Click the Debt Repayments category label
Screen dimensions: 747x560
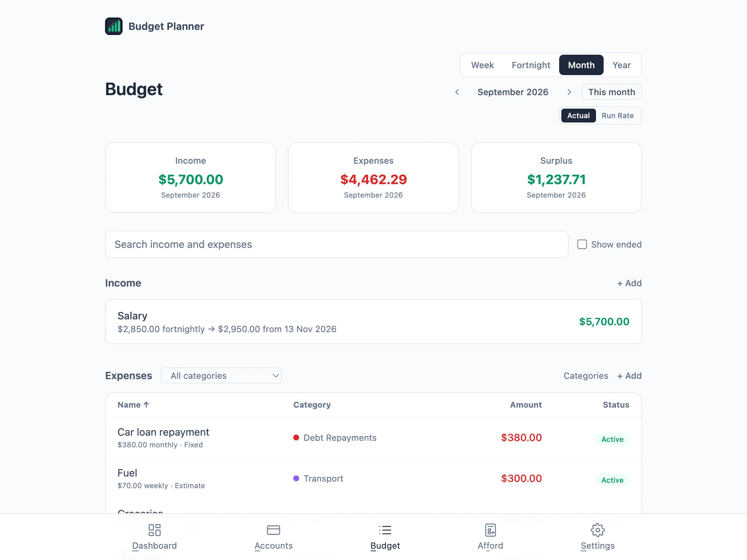tap(340, 437)
